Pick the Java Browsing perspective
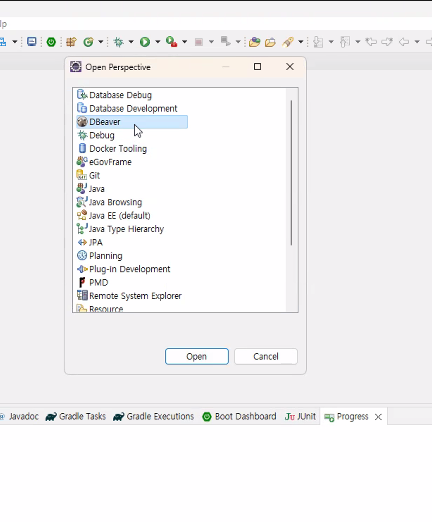 (109, 202)
